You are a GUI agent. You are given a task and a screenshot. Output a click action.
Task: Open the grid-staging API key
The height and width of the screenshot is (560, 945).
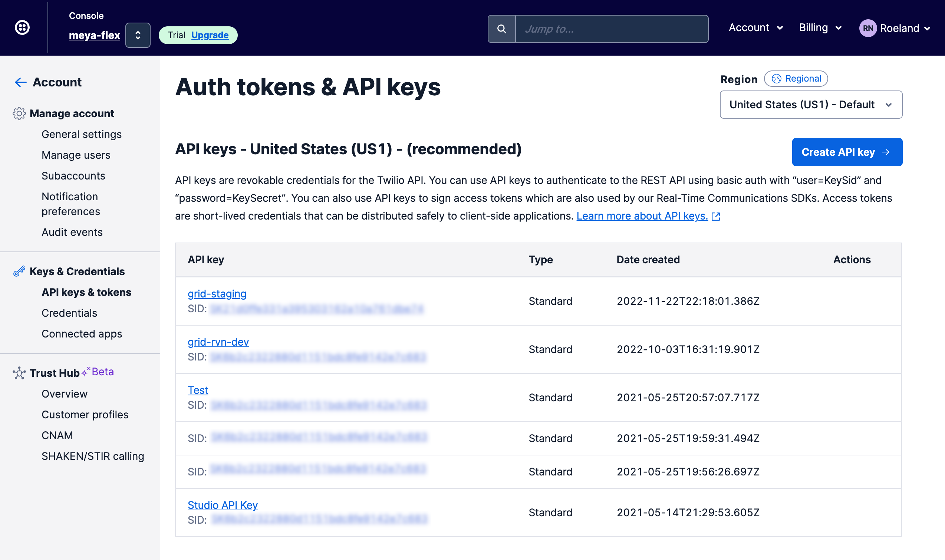[x=217, y=294]
